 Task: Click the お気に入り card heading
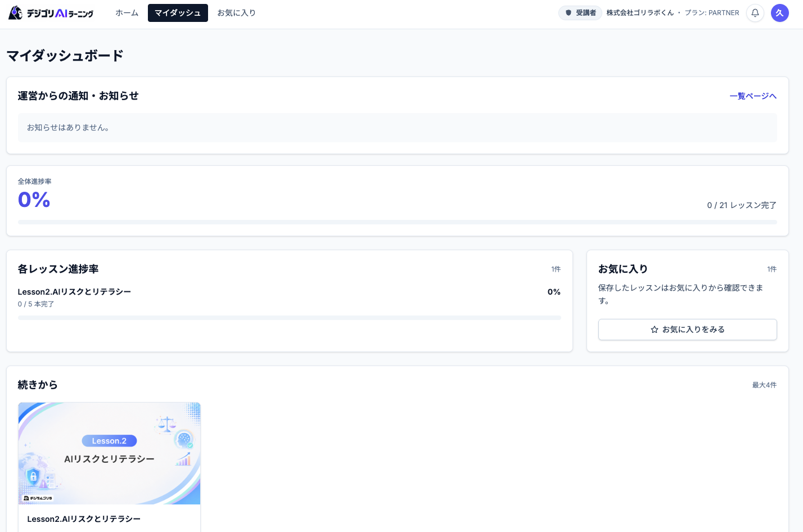(x=623, y=269)
